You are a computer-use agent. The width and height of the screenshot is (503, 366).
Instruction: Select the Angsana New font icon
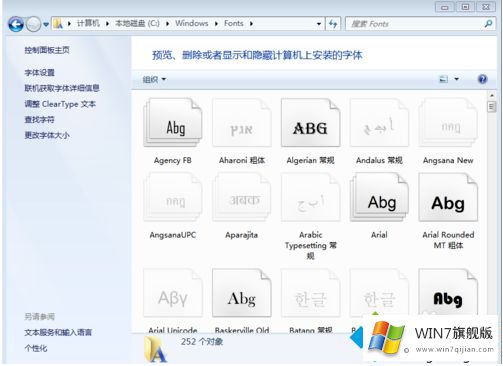pyautogui.click(x=448, y=122)
